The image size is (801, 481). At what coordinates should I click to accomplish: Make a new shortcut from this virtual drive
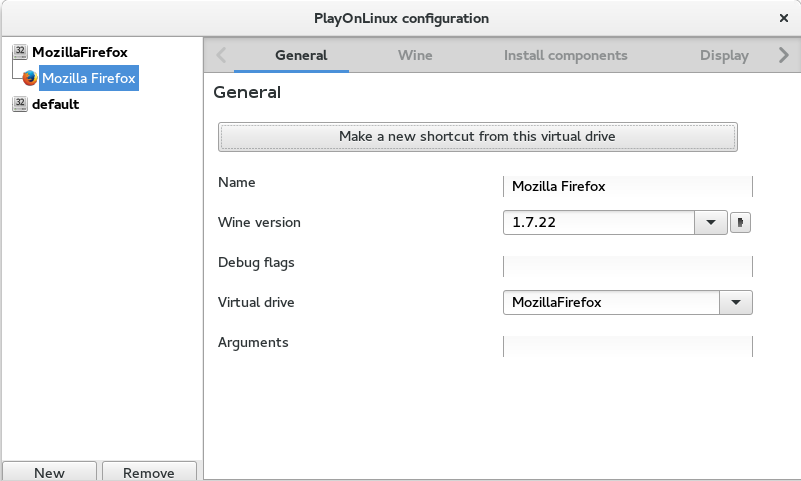477,136
